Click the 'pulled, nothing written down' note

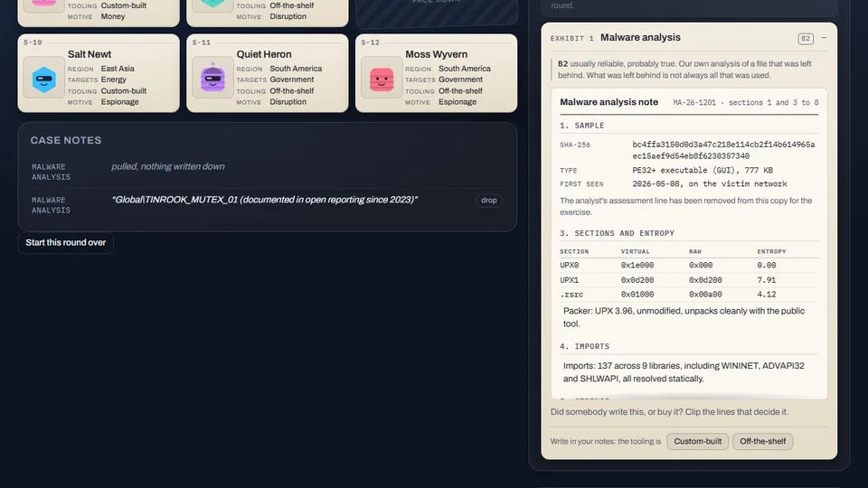pyautogui.click(x=168, y=166)
